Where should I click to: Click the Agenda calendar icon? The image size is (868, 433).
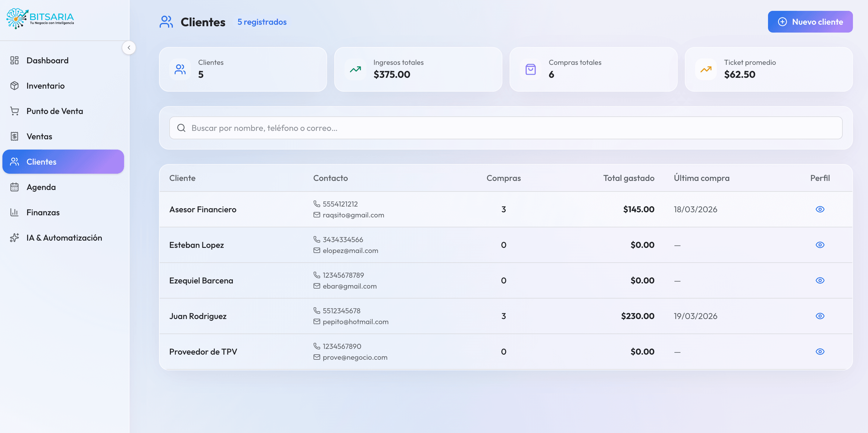[14, 187]
